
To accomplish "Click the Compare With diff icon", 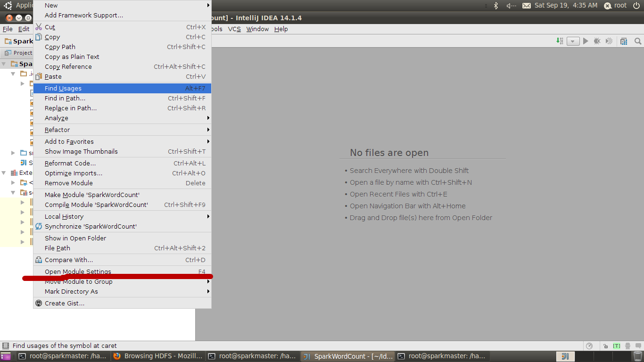I will click(39, 260).
